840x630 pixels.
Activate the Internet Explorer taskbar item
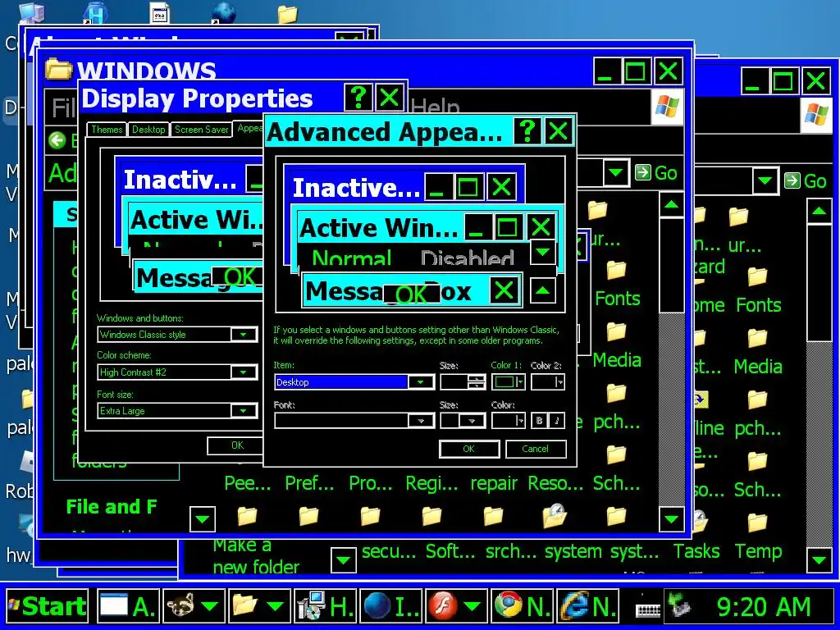pos(587,606)
